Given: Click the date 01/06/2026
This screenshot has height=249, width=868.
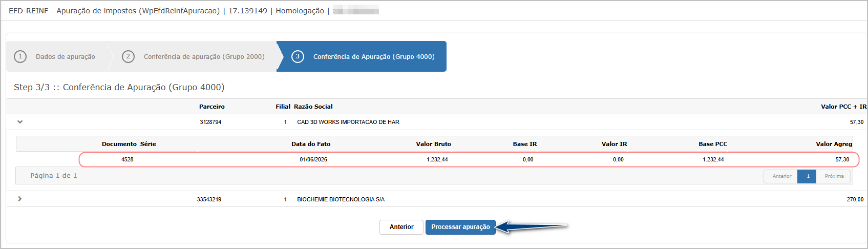Looking at the screenshot, I should (313, 159).
